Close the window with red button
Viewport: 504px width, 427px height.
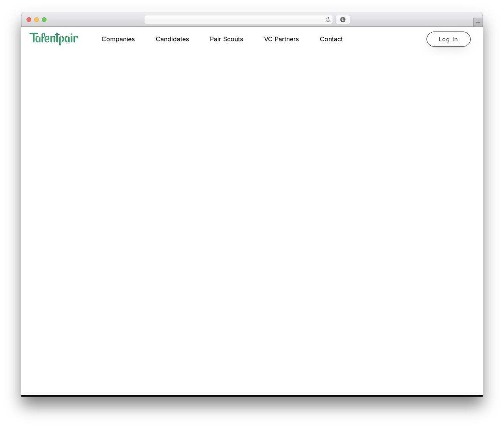(29, 20)
